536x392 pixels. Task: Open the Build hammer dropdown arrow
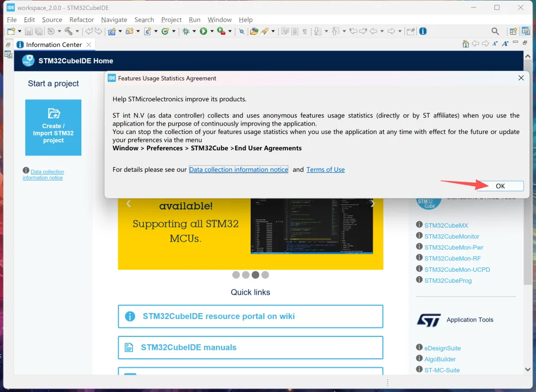(x=77, y=31)
